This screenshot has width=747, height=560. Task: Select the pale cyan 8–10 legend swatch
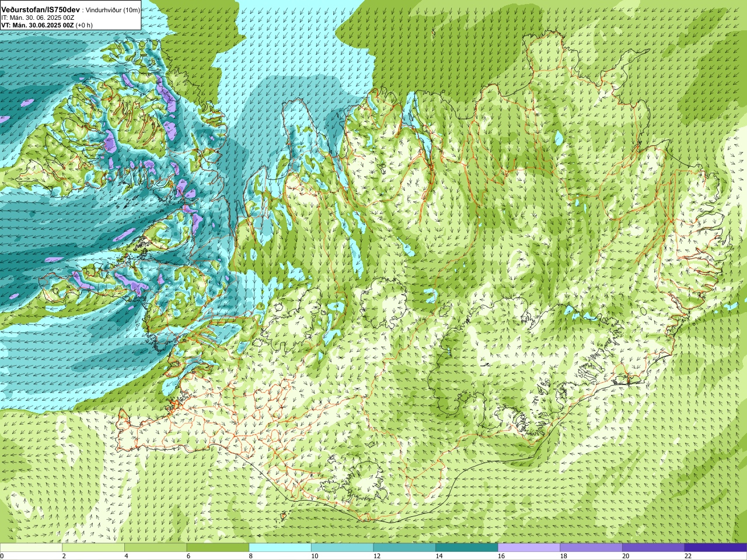tap(280, 548)
